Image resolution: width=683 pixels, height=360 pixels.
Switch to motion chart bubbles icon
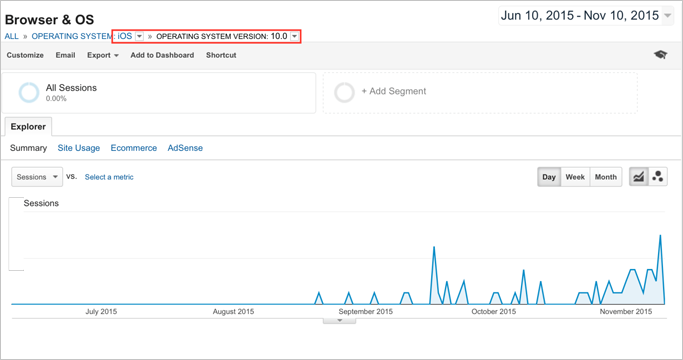(658, 177)
